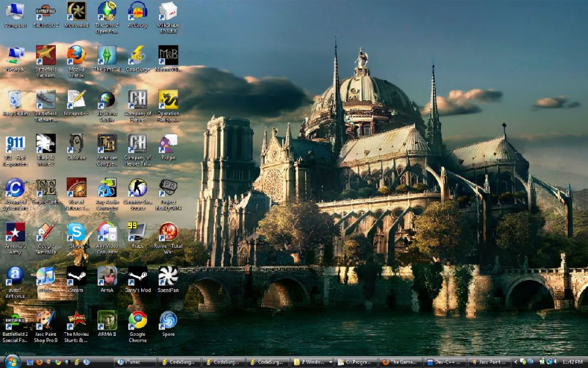Select the avast! Antivirus icon
Viewport: 588px width, 368px height.
(15, 282)
